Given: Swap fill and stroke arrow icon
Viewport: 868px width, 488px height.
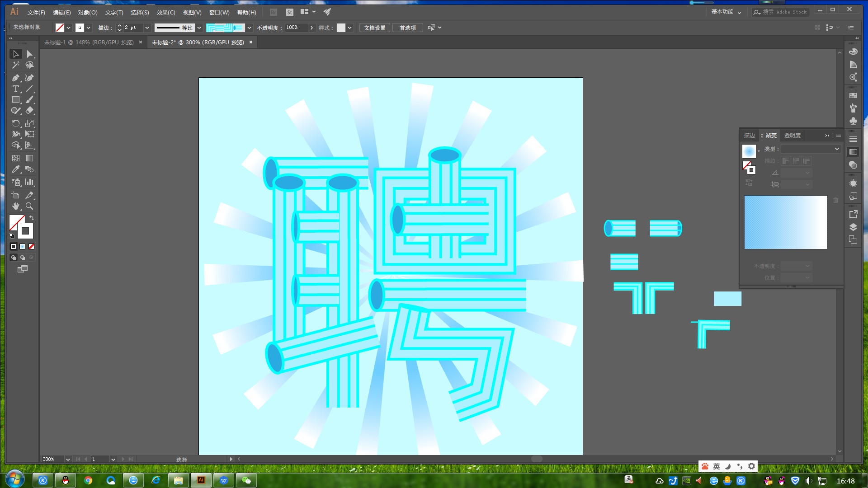Looking at the screenshot, I should pyautogui.click(x=32, y=218).
